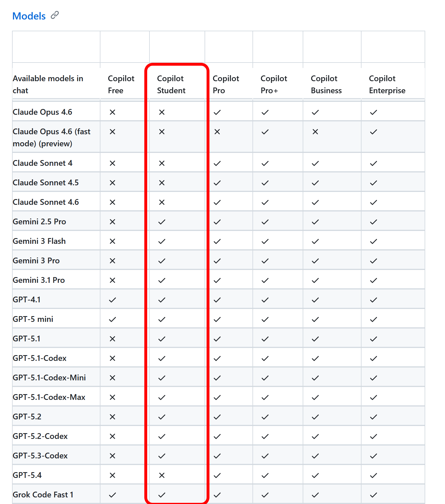
Task: Click the checkmark for GPT-4.1 under Copilot Free
Action: click(x=112, y=300)
